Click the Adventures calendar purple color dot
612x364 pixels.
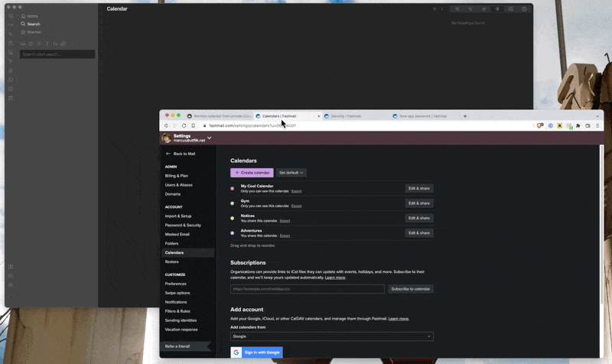tap(233, 233)
